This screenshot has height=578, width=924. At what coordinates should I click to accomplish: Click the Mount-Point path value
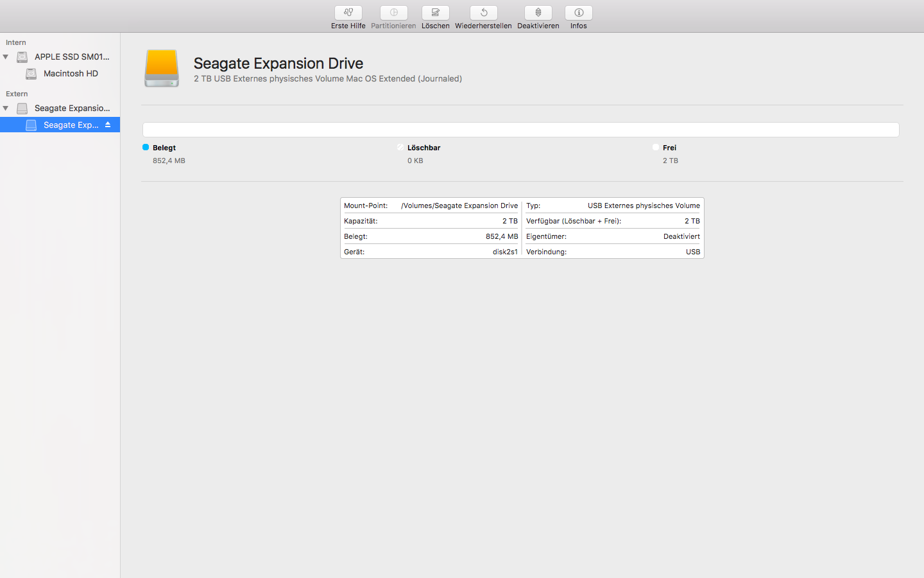click(x=459, y=206)
